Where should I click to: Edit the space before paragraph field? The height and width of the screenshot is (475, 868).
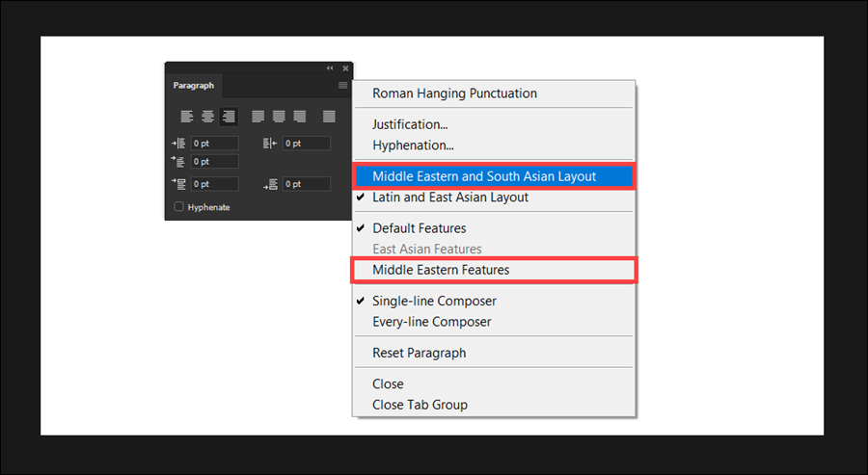pos(215,184)
